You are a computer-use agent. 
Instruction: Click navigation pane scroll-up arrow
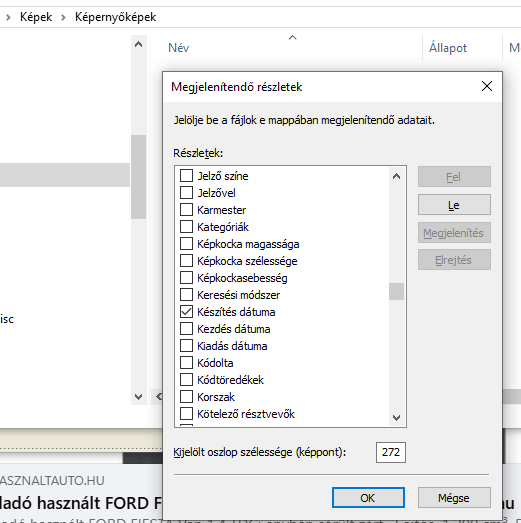tap(138, 44)
